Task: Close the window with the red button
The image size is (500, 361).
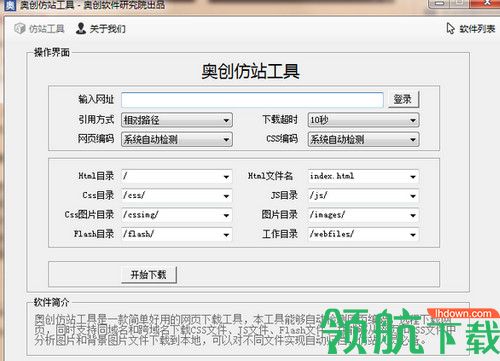Action: (486, 3)
